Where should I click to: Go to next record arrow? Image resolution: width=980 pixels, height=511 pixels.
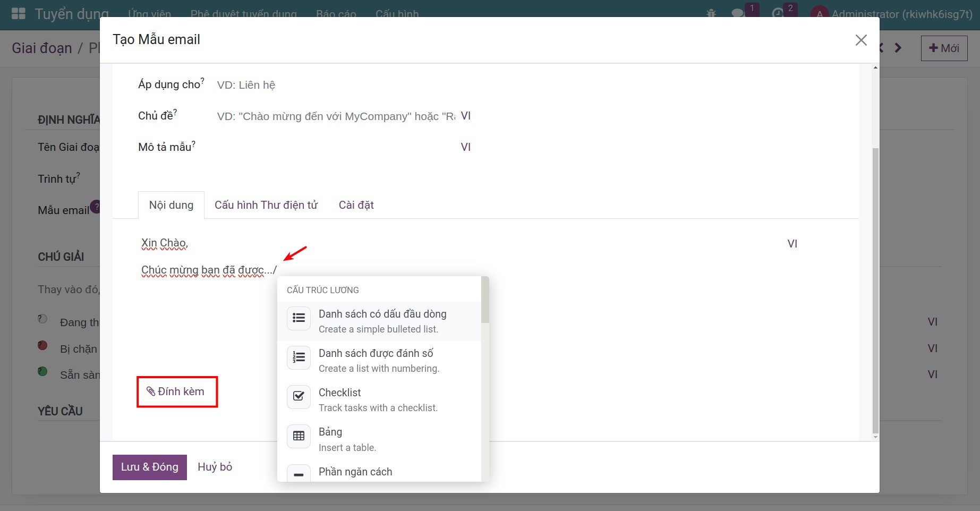898,48
